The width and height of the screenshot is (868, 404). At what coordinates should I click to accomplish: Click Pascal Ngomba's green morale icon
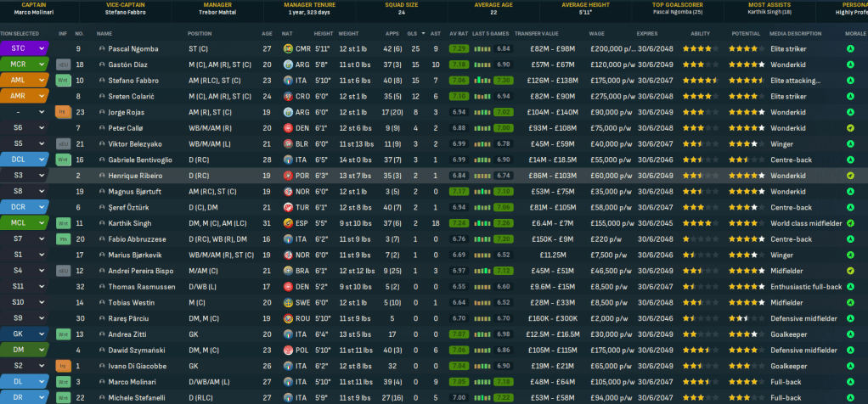850,48
